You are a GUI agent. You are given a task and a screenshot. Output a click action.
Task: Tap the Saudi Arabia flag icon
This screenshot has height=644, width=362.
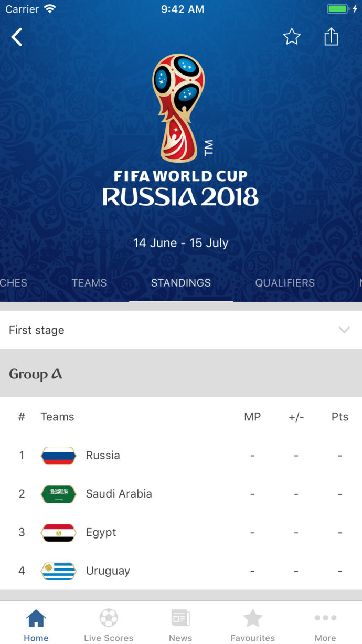click(58, 494)
